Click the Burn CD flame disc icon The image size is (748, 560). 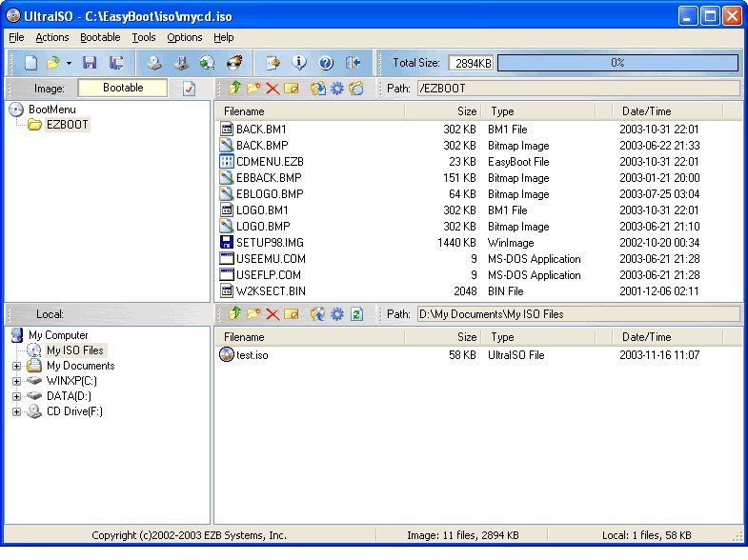click(234, 63)
